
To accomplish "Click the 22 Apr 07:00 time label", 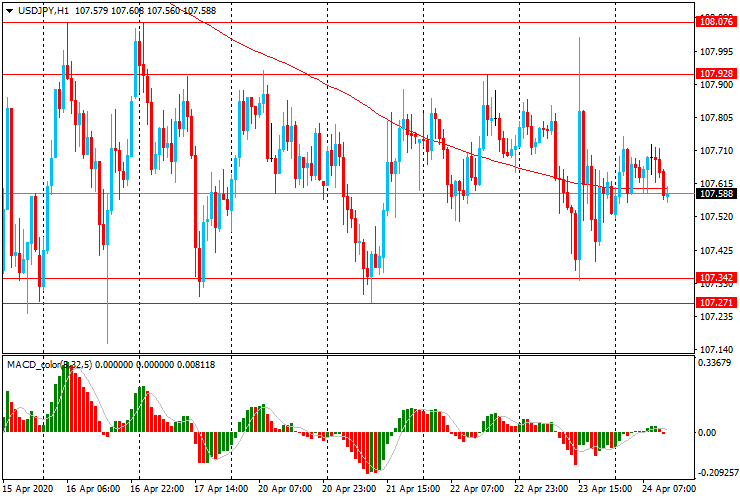I will pos(477,488).
